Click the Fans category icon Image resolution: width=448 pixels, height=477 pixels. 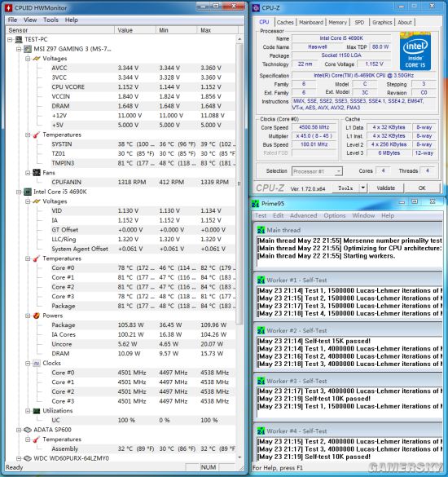point(37,173)
